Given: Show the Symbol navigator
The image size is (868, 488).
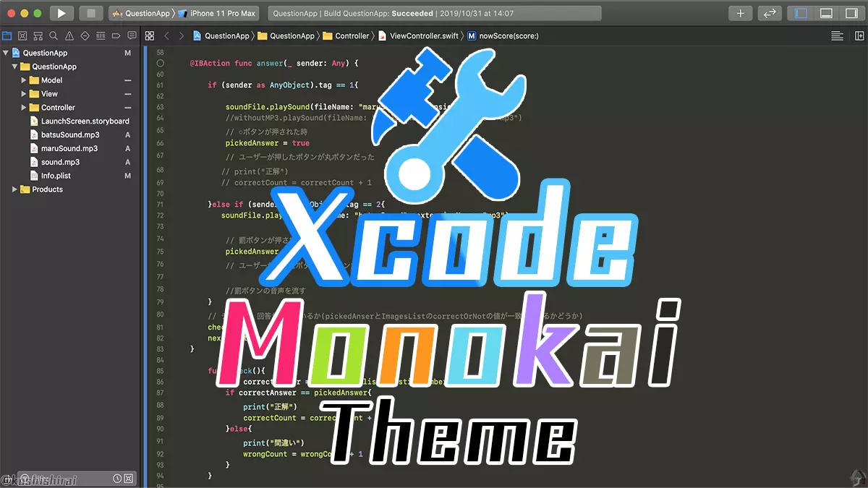Looking at the screenshot, I should point(38,35).
